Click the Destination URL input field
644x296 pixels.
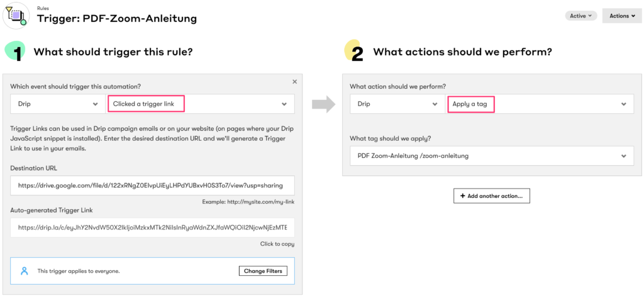[x=152, y=185]
